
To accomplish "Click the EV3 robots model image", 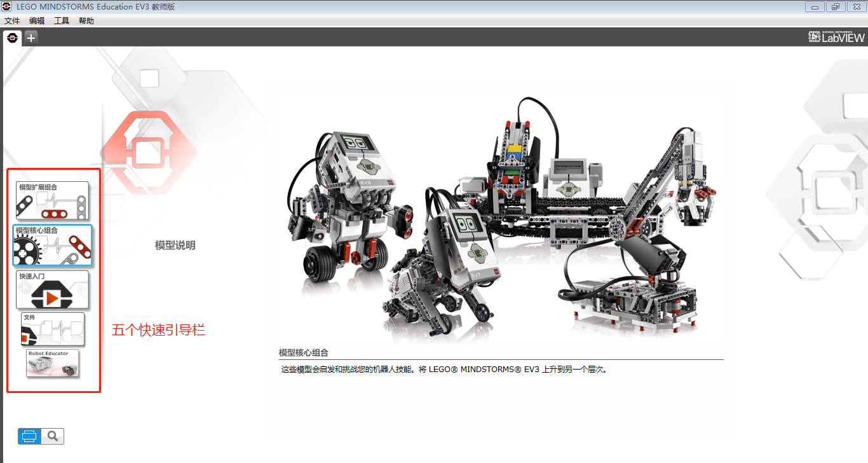I will (502, 219).
